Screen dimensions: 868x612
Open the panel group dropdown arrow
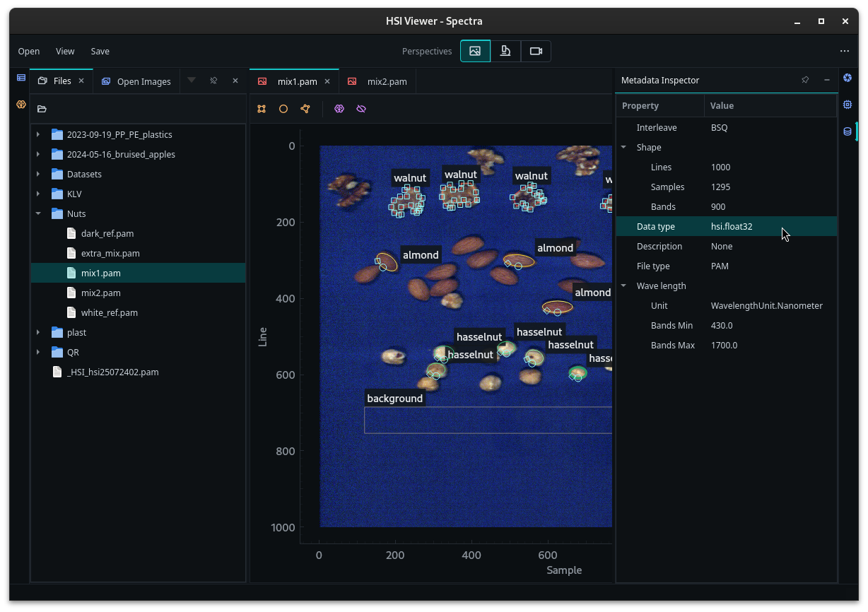click(192, 81)
